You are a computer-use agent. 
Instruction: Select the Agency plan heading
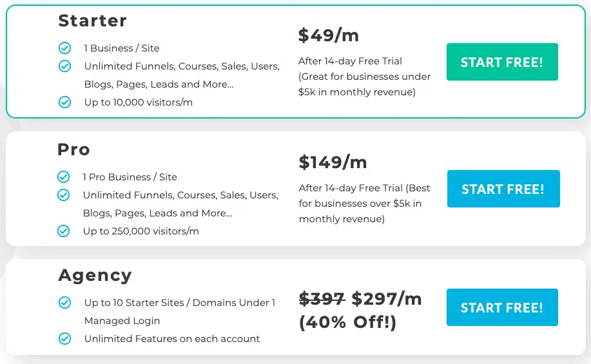[95, 275]
